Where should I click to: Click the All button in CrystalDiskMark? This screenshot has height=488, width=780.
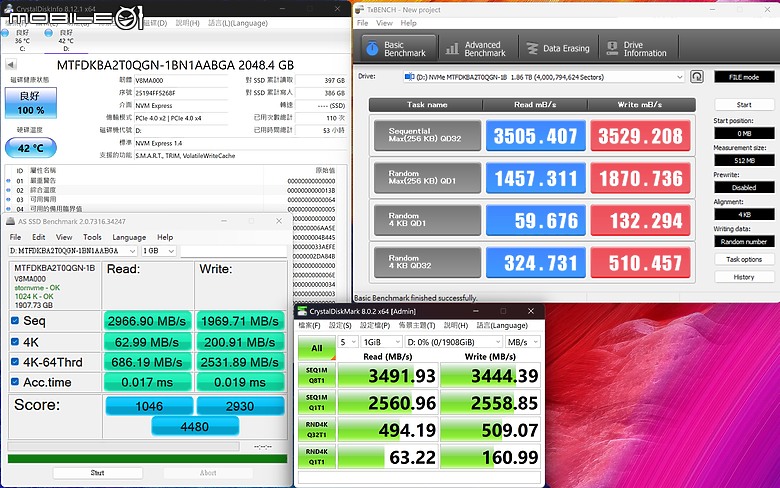(x=317, y=348)
